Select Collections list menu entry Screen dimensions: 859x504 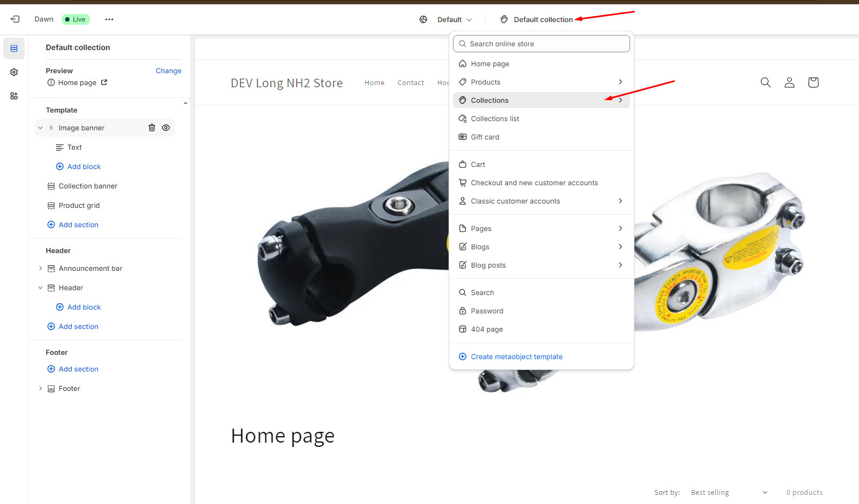click(x=541, y=118)
